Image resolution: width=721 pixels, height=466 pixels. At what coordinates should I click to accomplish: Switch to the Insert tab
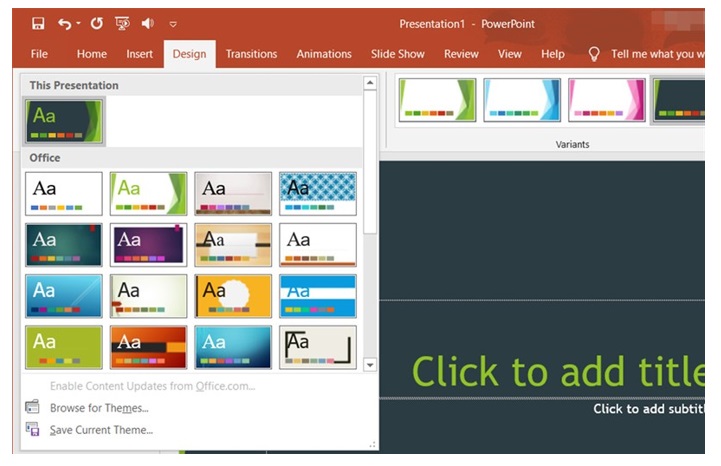(x=140, y=54)
